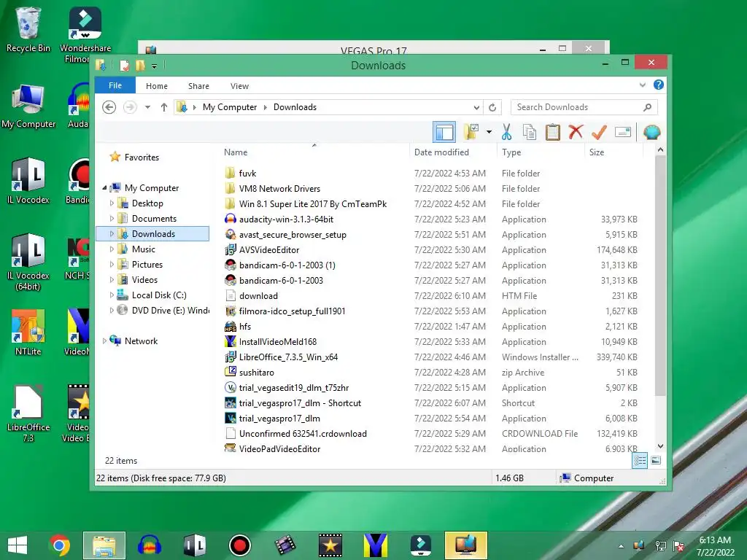Screen dimensions: 747x560
Task: Click the globe shell icon in toolbar
Action: [651, 132]
